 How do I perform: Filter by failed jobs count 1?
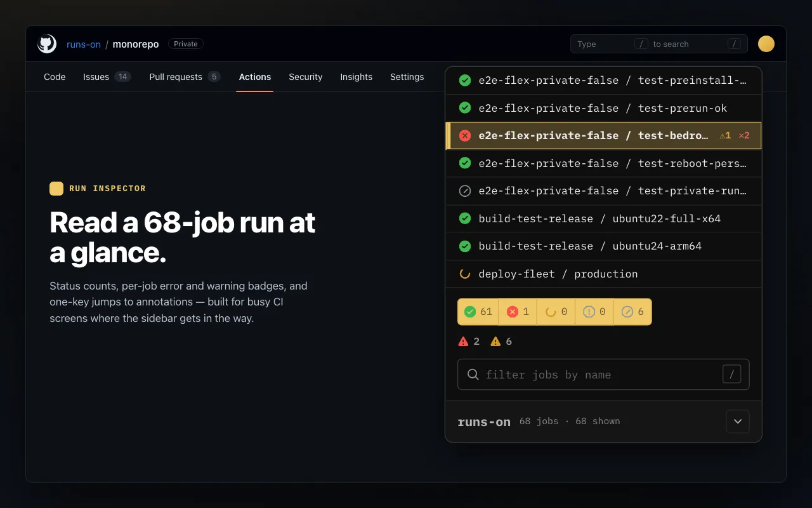pos(518,312)
